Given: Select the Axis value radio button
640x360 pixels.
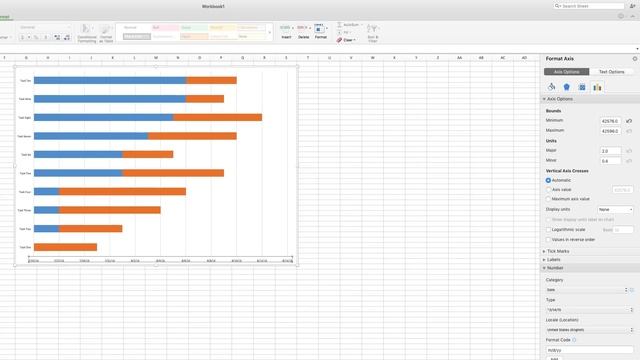Looking at the screenshot, I should 548,190.
